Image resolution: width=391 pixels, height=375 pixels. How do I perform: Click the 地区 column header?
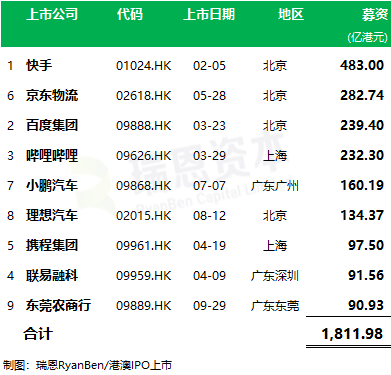291,14
